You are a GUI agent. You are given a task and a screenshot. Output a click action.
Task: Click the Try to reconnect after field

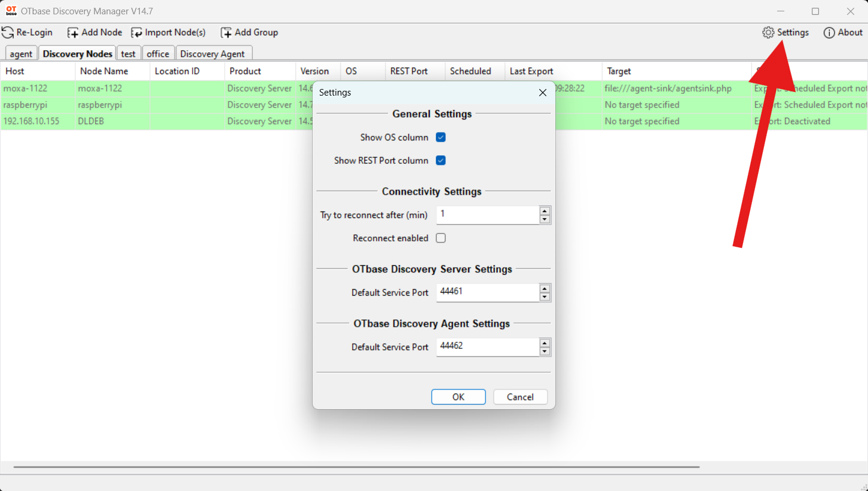point(488,215)
